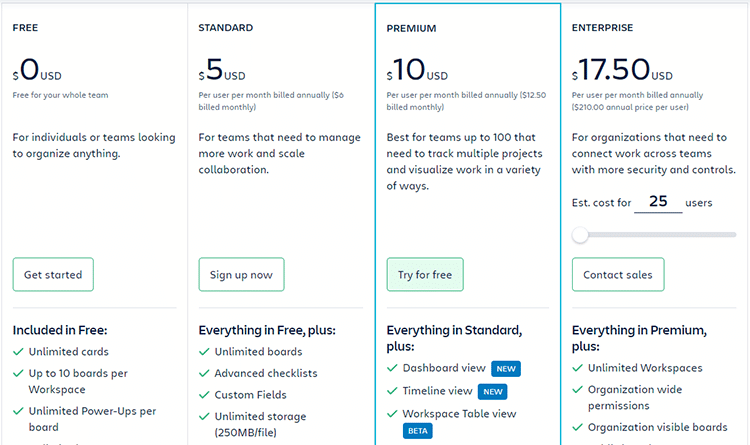Screen dimensions: 750x445
Task: Click the Sign up now button
Action: [x=242, y=275]
